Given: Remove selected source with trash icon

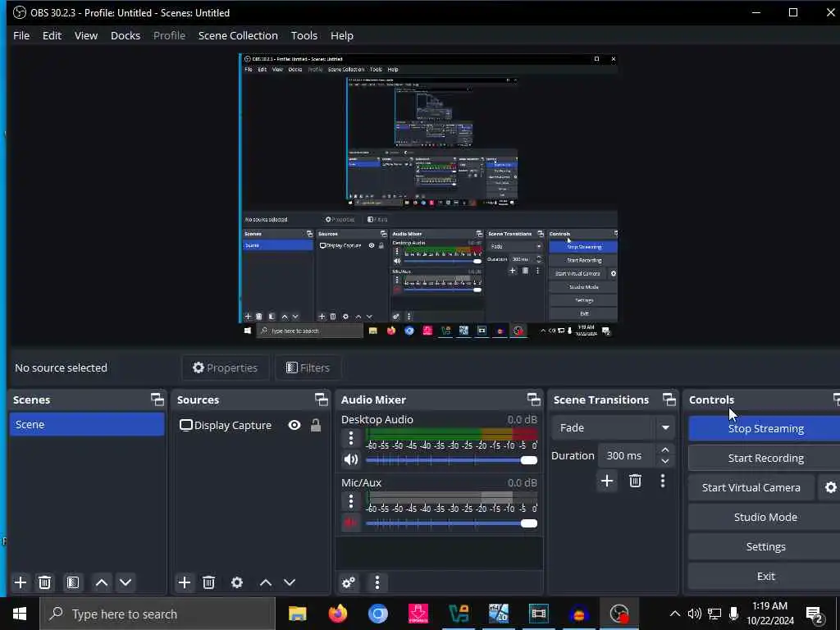Looking at the screenshot, I should click(209, 582).
